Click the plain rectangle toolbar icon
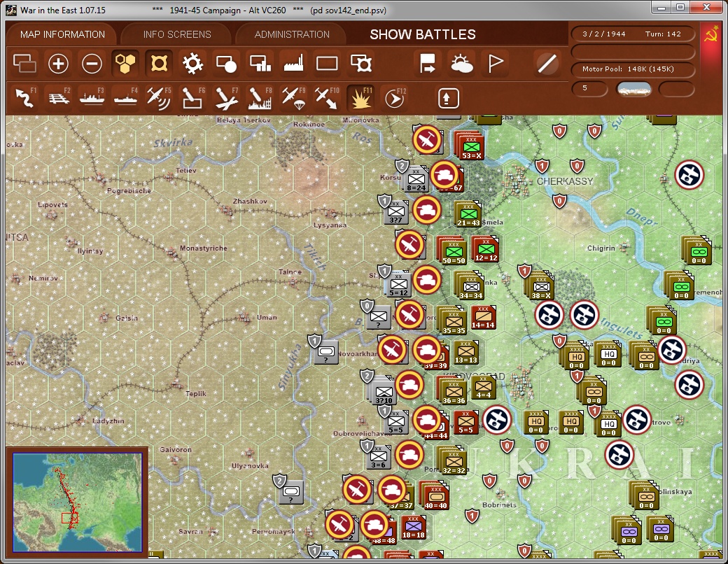Image resolution: width=728 pixels, height=564 pixels. [327, 64]
